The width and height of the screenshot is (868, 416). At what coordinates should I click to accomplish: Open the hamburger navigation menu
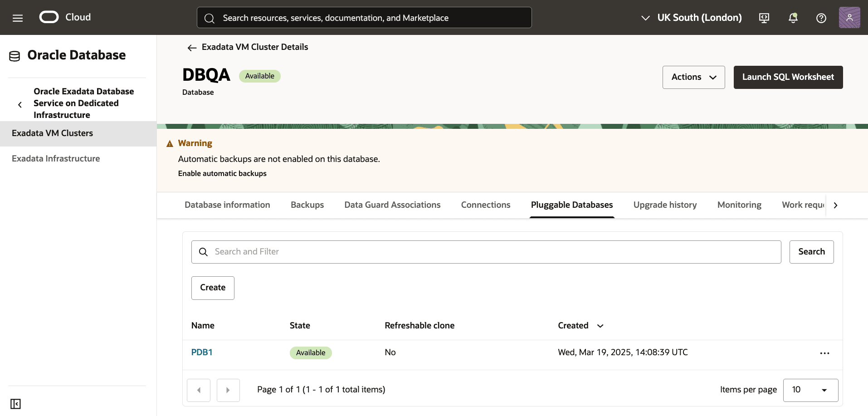(18, 18)
